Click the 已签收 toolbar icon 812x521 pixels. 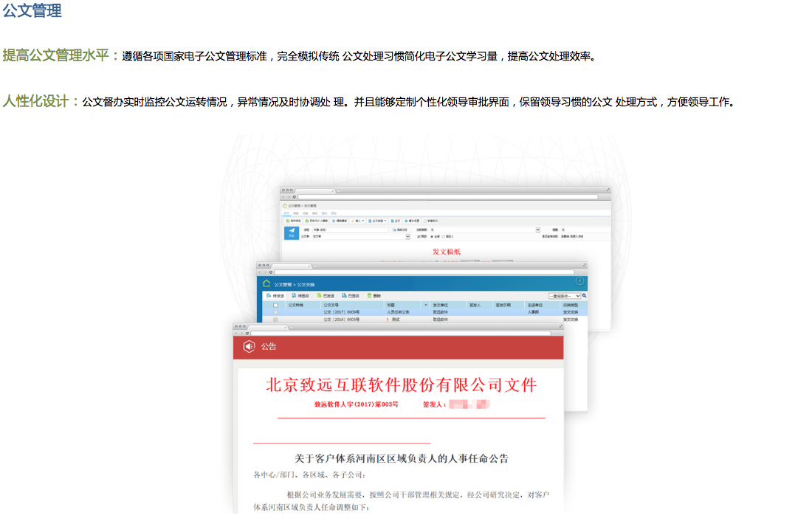(x=344, y=295)
